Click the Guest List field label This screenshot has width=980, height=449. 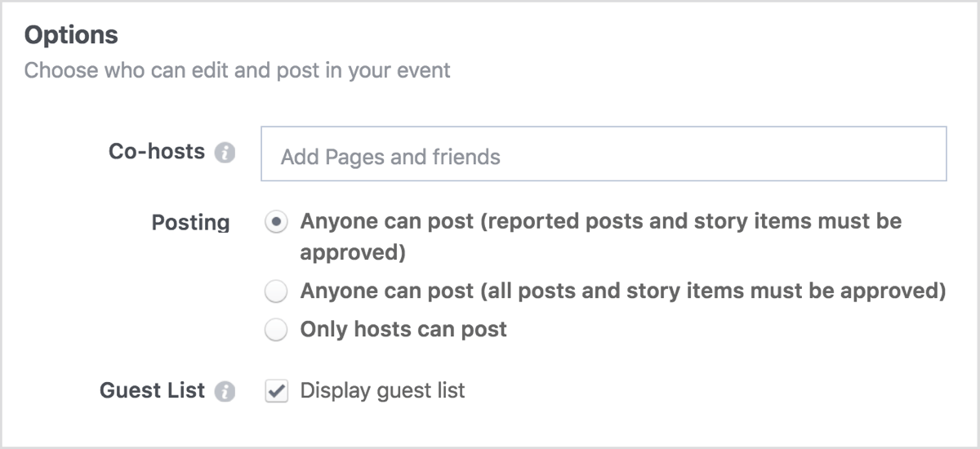pos(152,391)
